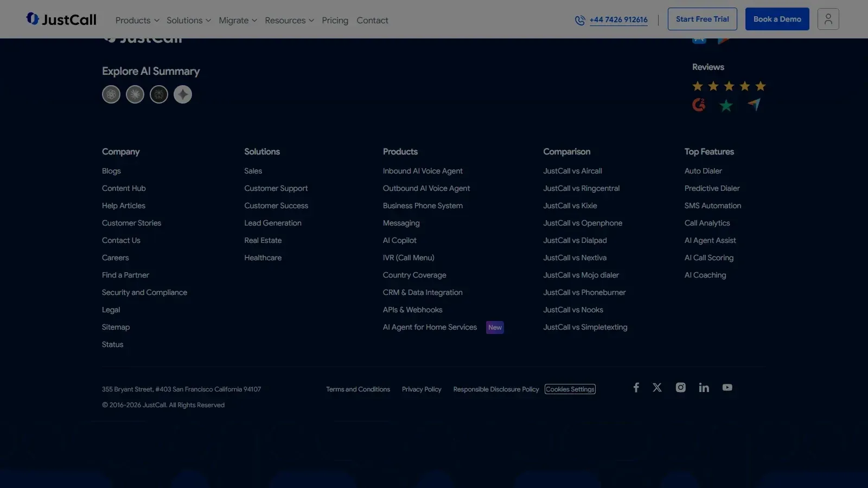The height and width of the screenshot is (488, 868).
Task: Open the Perplexity AI summary icon
Action: pyautogui.click(x=159, y=94)
